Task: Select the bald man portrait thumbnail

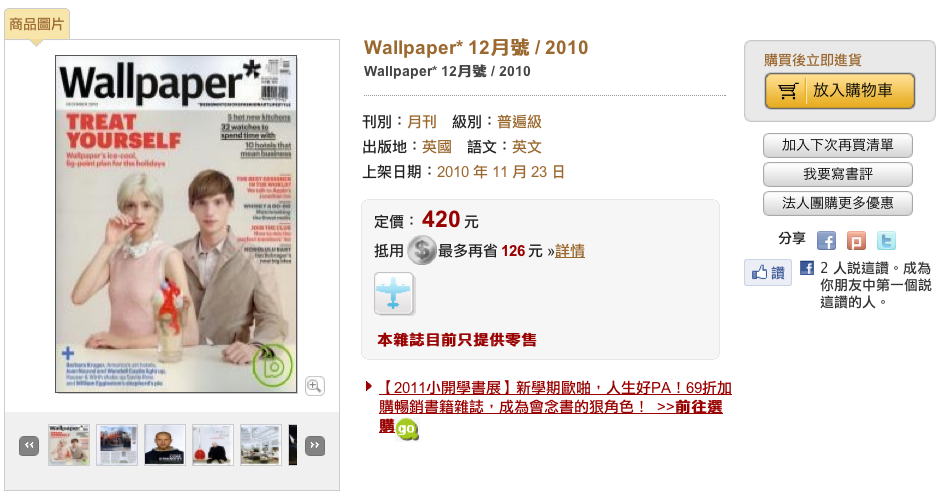Action: tap(165, 445)
